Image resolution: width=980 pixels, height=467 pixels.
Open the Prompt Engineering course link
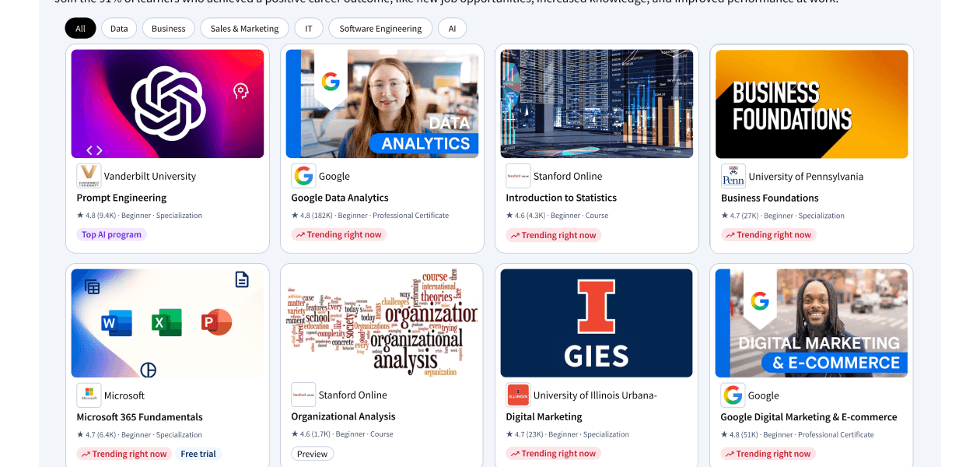[x=121, y=198]
